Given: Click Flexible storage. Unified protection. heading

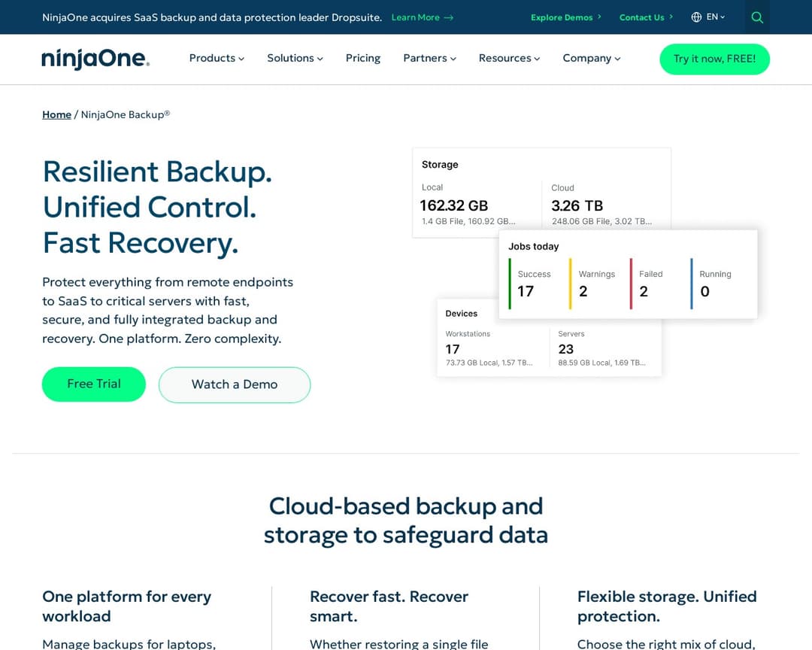Looking at the screenshot, I should point(667,606).
